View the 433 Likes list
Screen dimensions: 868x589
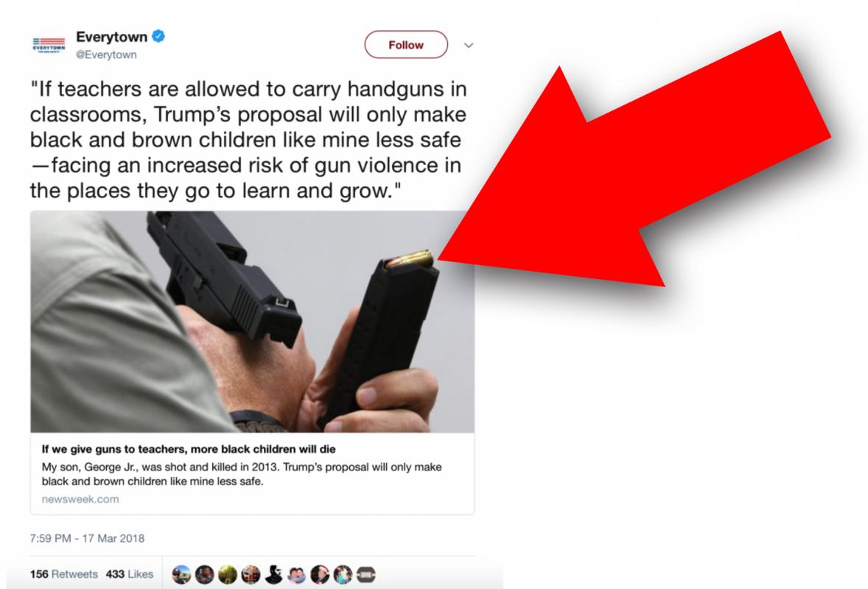130,574
